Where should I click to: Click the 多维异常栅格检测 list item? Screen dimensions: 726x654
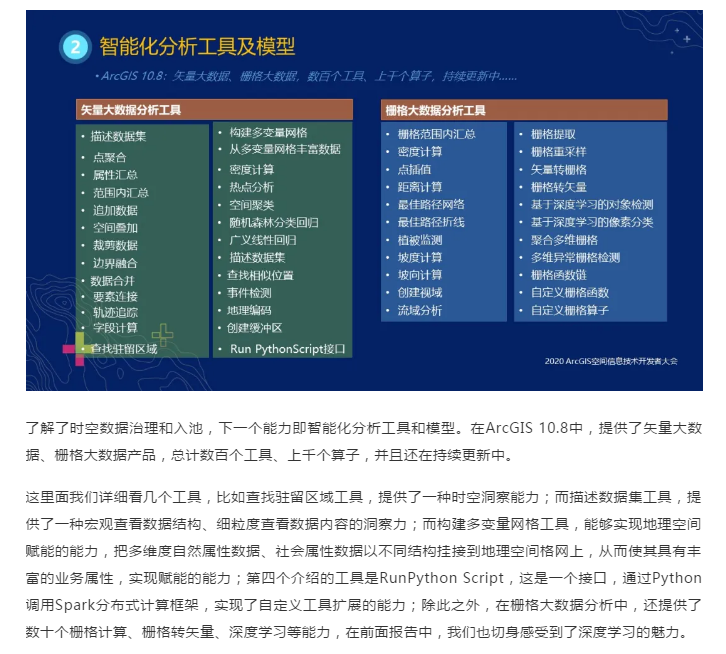pyautogui.click(x=575, y=258)
